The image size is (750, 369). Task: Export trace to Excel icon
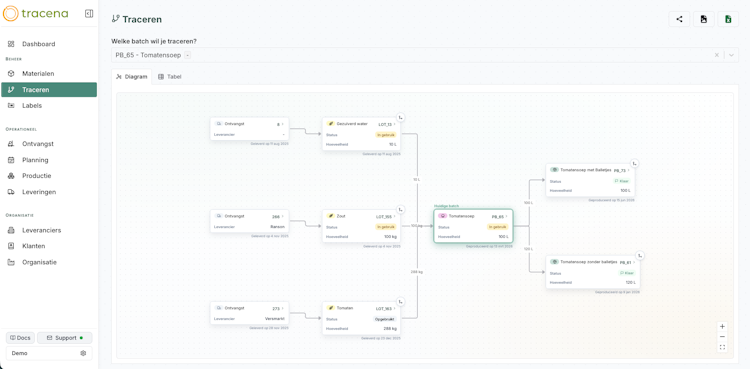728,19
